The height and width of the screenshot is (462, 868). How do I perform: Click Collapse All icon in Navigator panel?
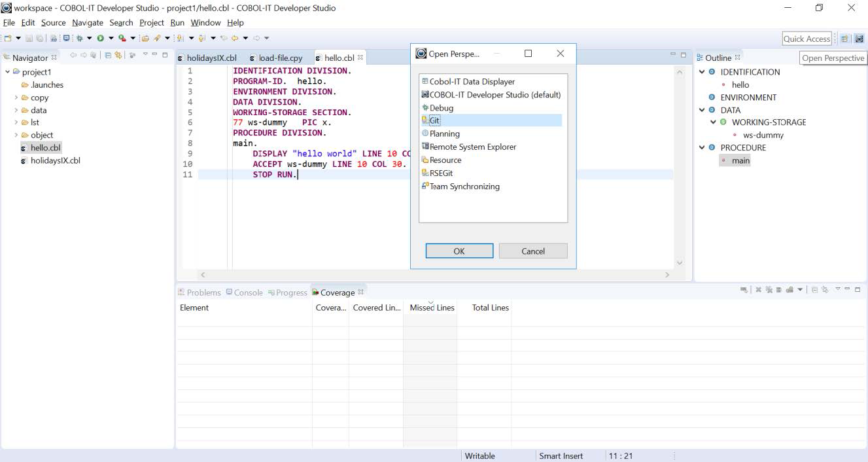pyautogui.click(x=109, y=56)
